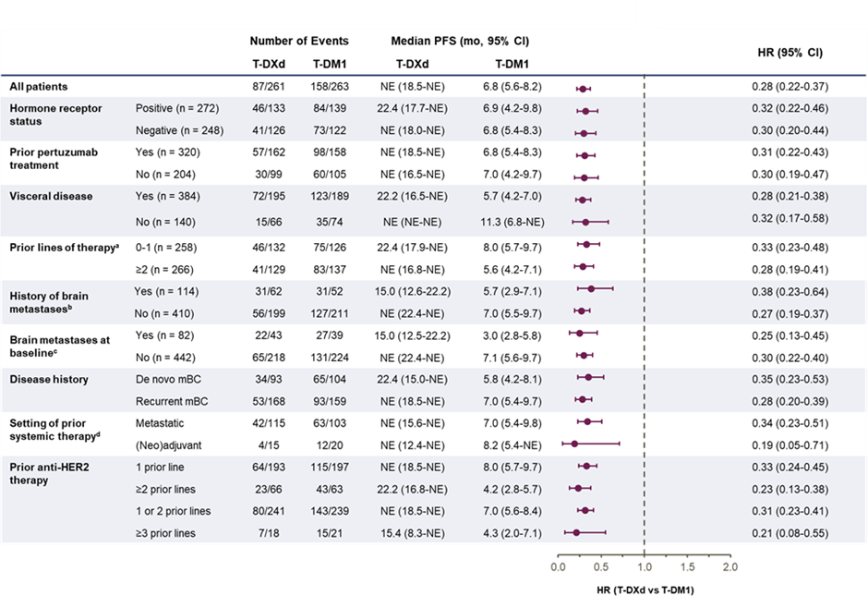Image resolution: width=868 pixels, height=608 pixels.
Task: Click the '143/239' events cell
Action: click(330, 511)
